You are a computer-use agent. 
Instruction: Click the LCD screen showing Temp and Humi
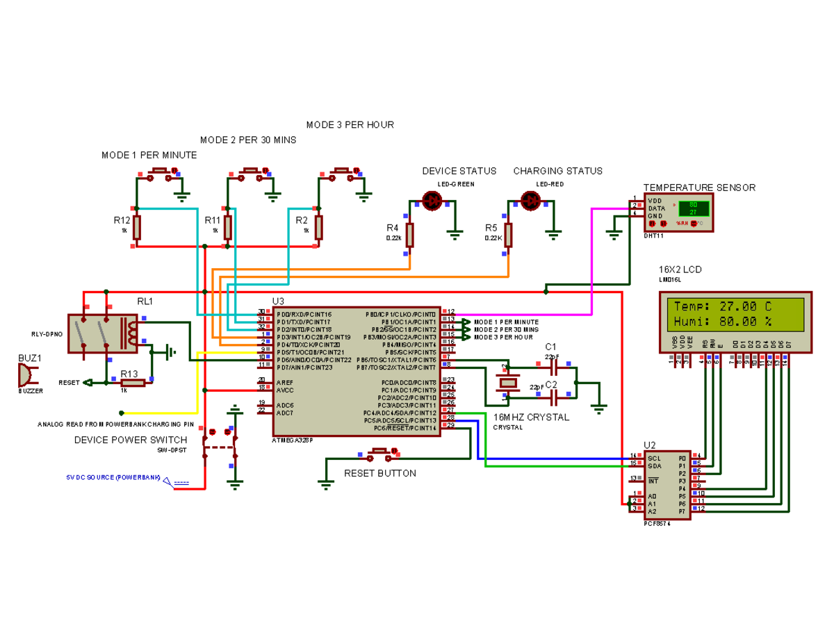click(x=735, y=314)
